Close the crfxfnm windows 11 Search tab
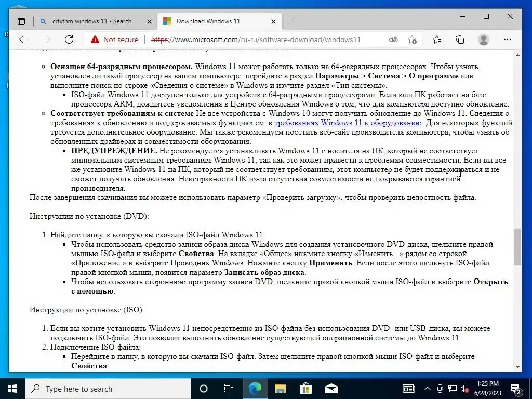The image size is (532, 399). [x=149, y=21]
